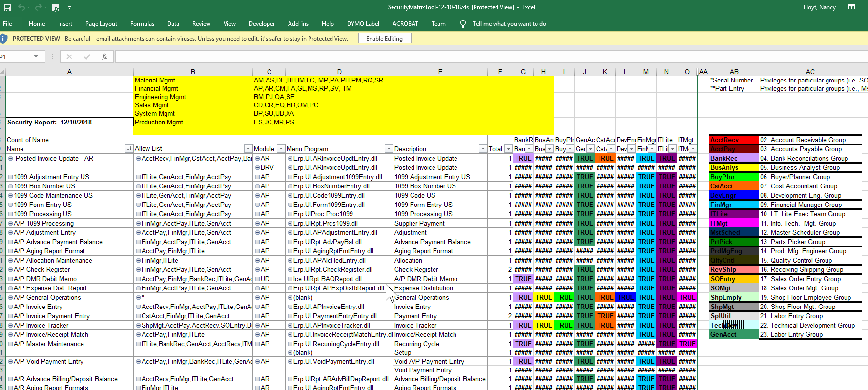This screenshot has height=390, width=868.
Task: Open the Name column filter dropdown
Action: click(129, 149)
